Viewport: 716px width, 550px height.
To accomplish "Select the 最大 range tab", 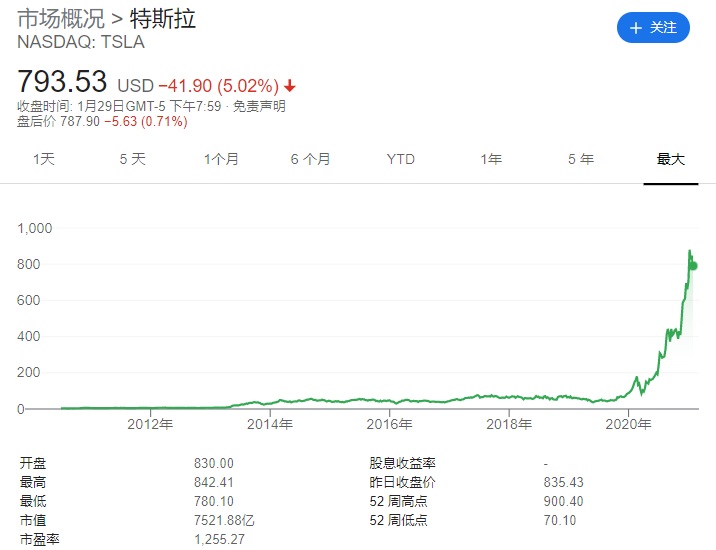I will tap(671, 159).
